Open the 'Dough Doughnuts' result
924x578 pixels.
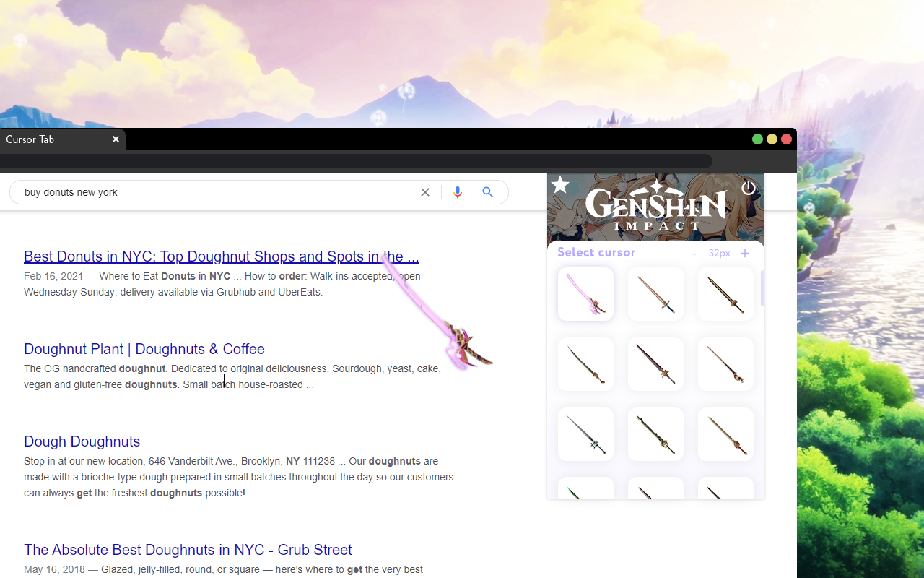pyautogui.click(x=82, y=441)
